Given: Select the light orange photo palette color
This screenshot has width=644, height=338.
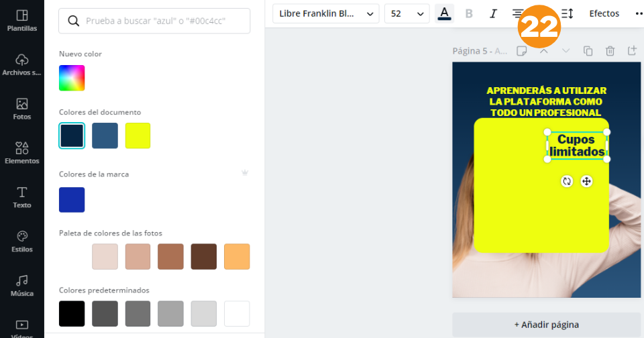Looking at the screenshot, I should [237, 257].
